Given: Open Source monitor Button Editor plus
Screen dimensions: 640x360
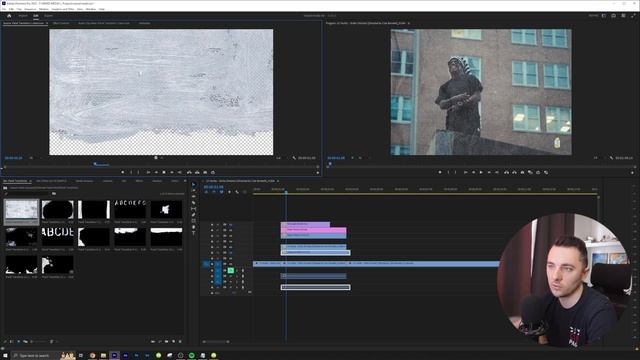Looking at the screenshot, I should click(x=318, y=173).
